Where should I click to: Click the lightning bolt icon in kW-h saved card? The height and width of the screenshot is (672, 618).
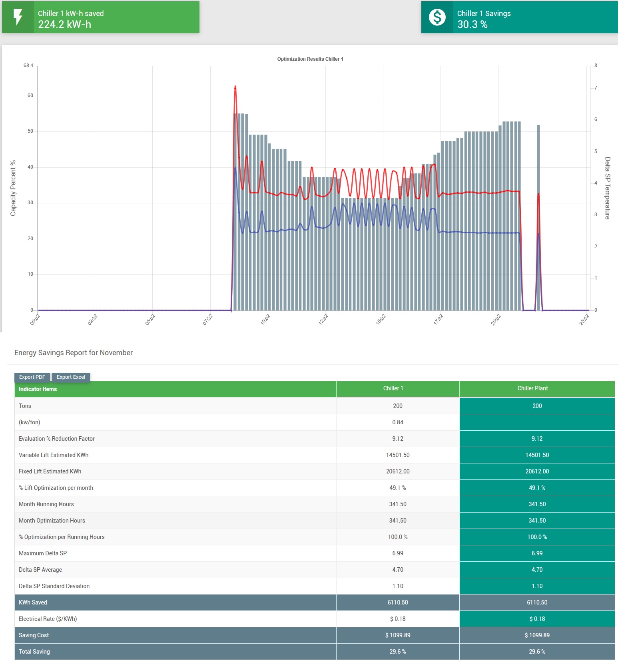tap(18, 17)
